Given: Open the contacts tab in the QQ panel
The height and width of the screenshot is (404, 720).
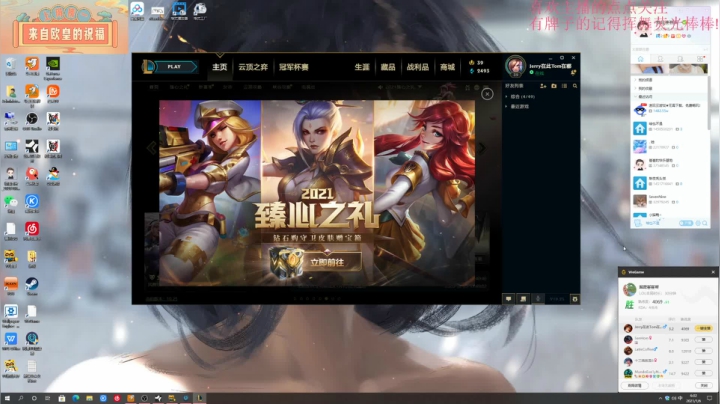Looking at the screenshot, I should pos(660,59).
